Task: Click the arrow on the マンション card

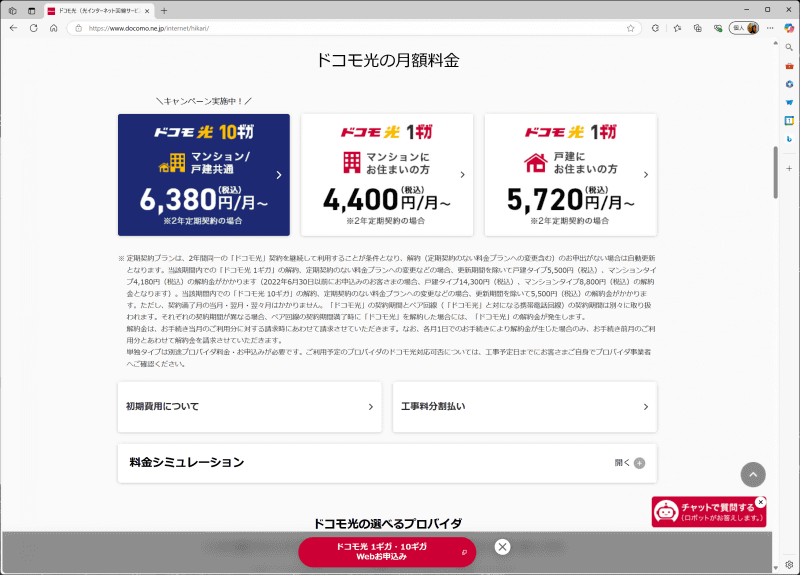Action: tap(462, 174)
